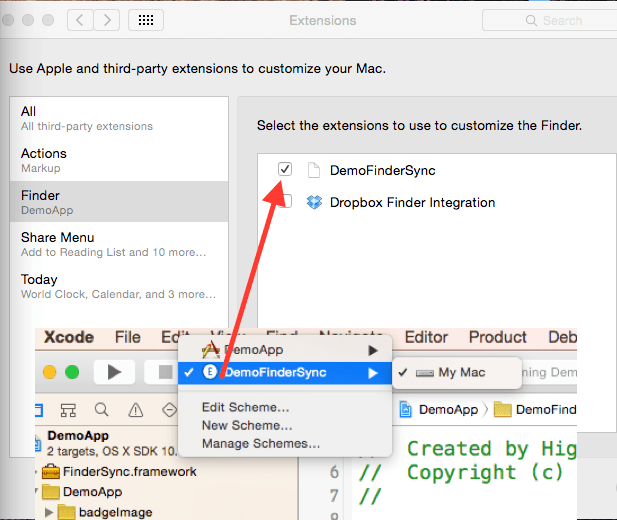
Task: Open the Editor menu in Xcode
Action: click(x=426, y=337)
